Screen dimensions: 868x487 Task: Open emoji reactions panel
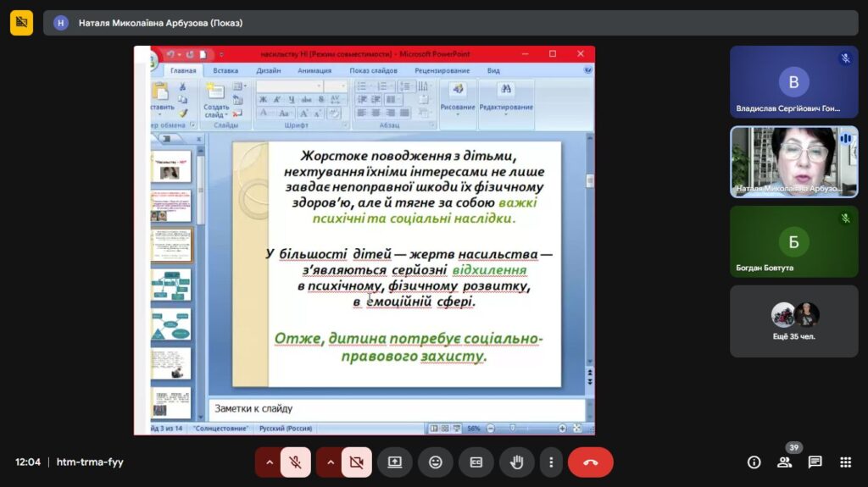[435, 462]
